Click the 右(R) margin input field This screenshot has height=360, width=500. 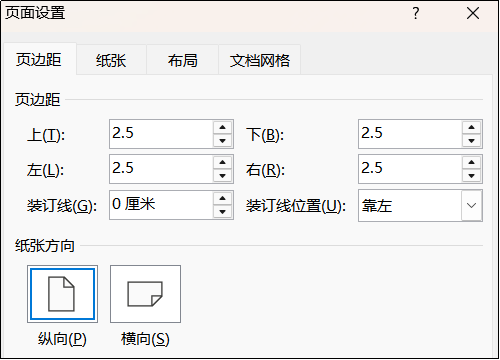tap(410, 169)
